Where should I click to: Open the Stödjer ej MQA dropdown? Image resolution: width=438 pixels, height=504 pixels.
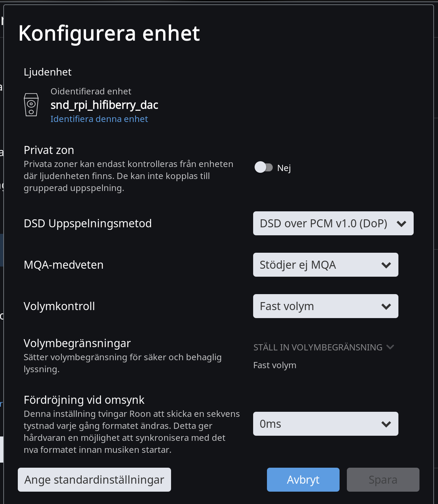(x=326, y=265)
